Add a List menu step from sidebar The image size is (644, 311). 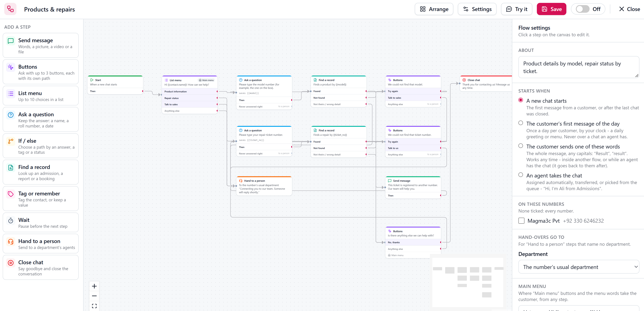[x=41, y=96]
